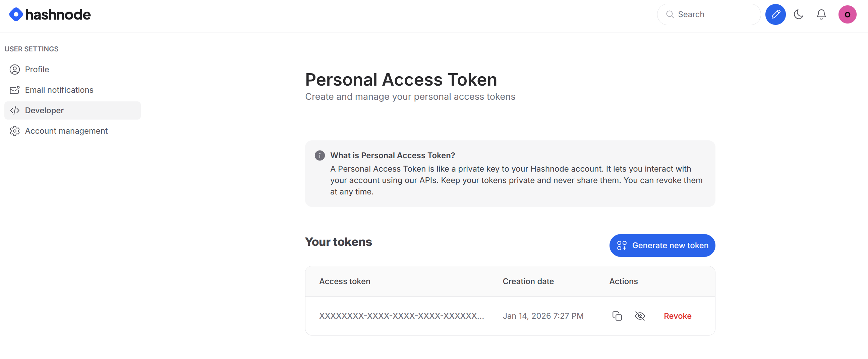This screenshot has height=359, width=868.
Task: Revoke the existing access token
Action: (x=677, y=316)
